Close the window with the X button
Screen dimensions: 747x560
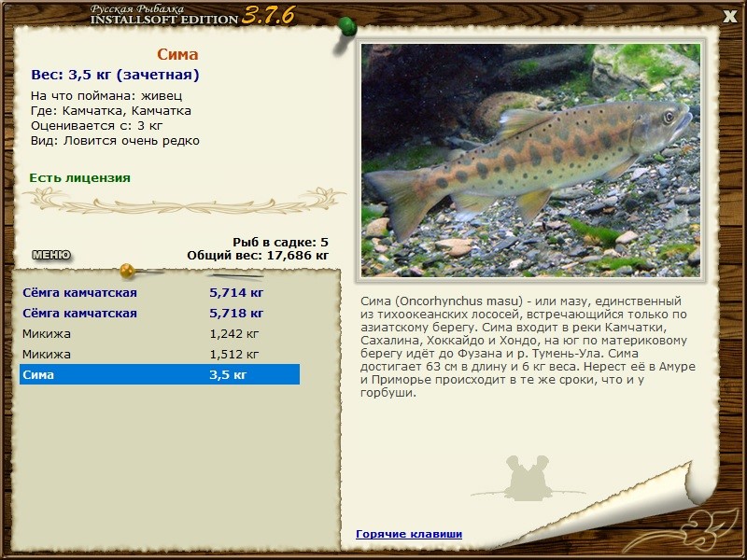(729, 17)
